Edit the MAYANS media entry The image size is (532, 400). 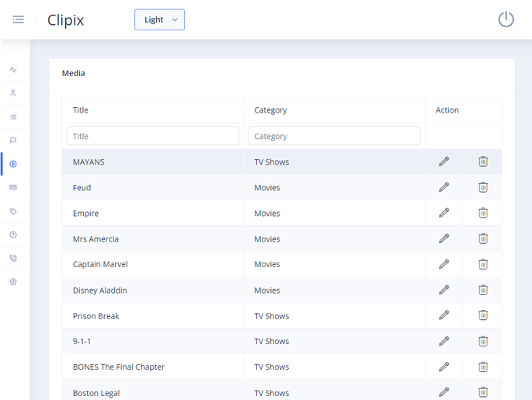443,162
